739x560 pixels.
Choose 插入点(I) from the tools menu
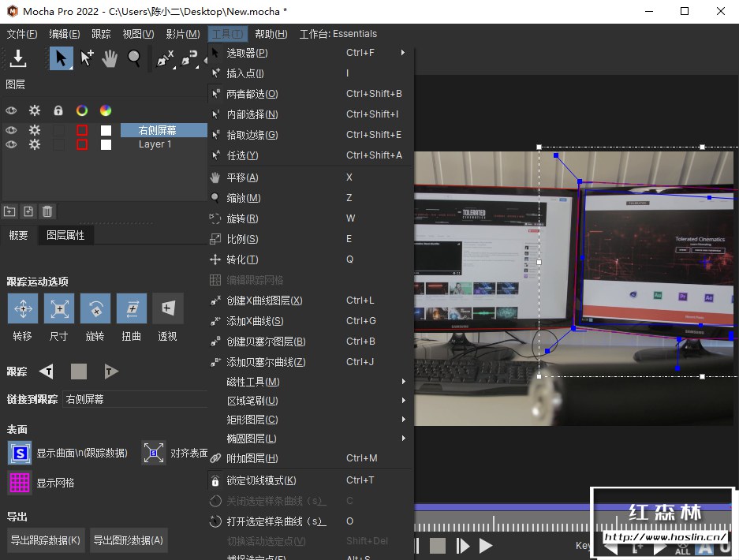pyautogui.click(x=311, y=73)
